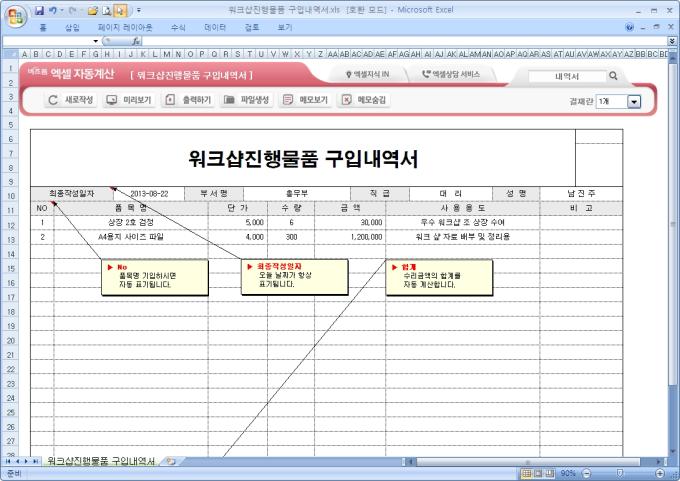The image size is (680, 481).
Task: Click the 합계 comment note box
Action: coord(439,277)
